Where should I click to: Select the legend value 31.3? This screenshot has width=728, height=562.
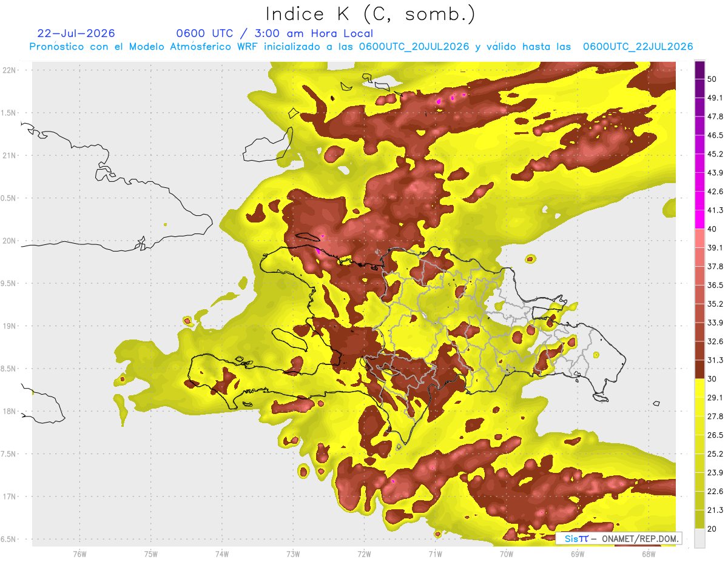coord(715,360)
